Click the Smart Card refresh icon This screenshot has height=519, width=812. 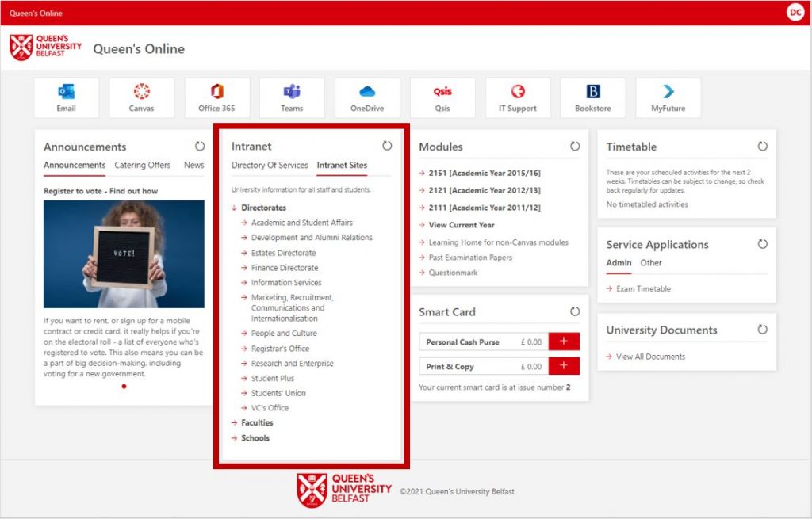pos(575,311)
